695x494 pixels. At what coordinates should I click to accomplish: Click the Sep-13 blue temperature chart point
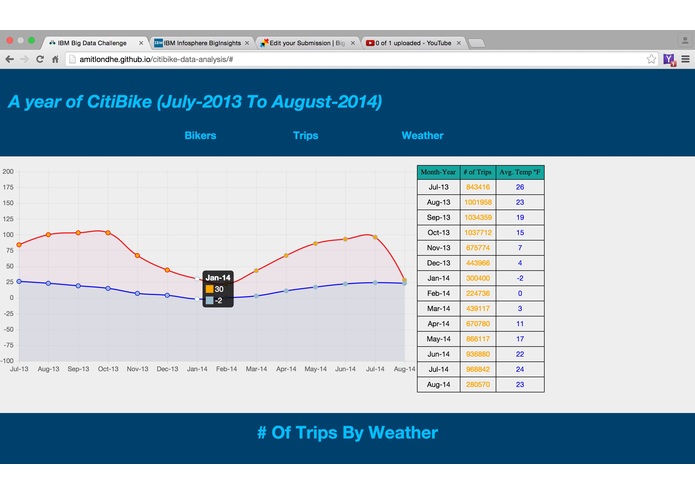pyautogui.click(x=78, y=286)
